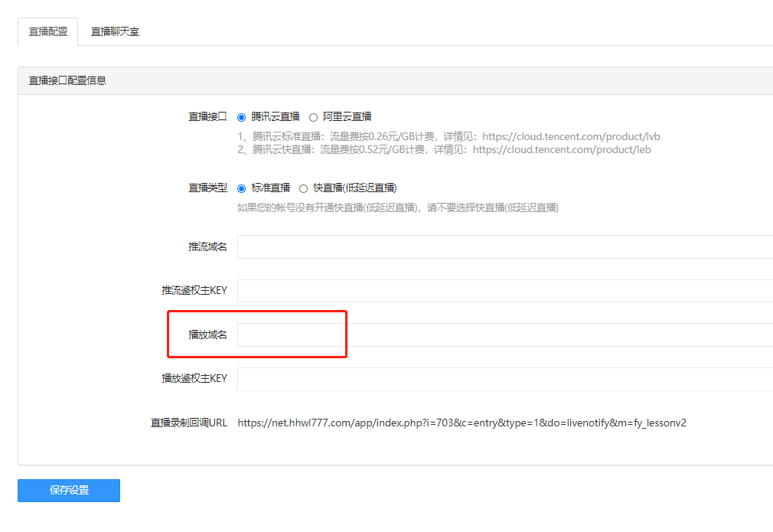Click the 推流鉴权主KEY label
Viewport: 773px width, 532px height.
click(194, 290)
